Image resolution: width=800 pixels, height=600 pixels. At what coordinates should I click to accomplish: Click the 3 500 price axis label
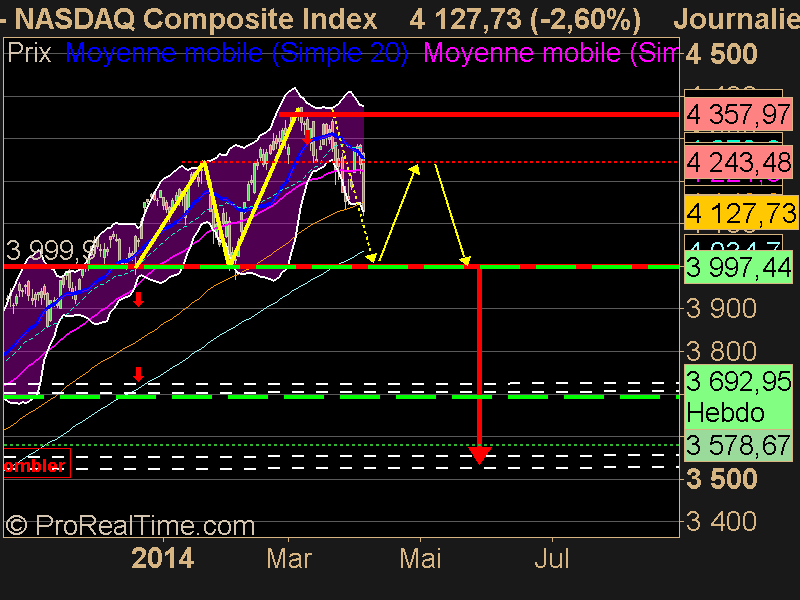click(x=721, y=479)
